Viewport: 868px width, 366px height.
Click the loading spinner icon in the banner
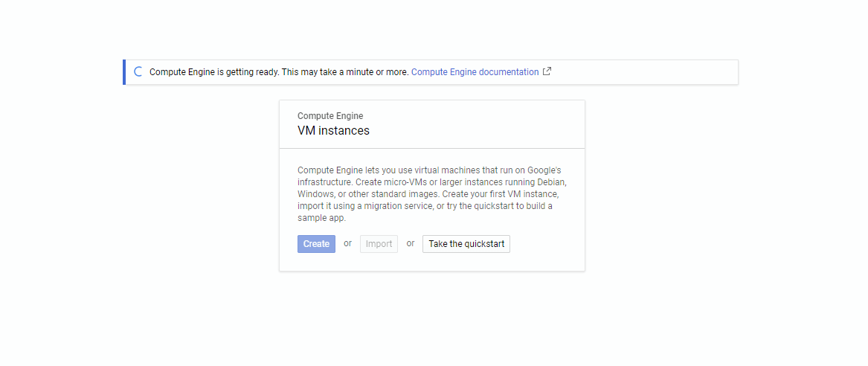pyautogui.click(x=138, y=72)
